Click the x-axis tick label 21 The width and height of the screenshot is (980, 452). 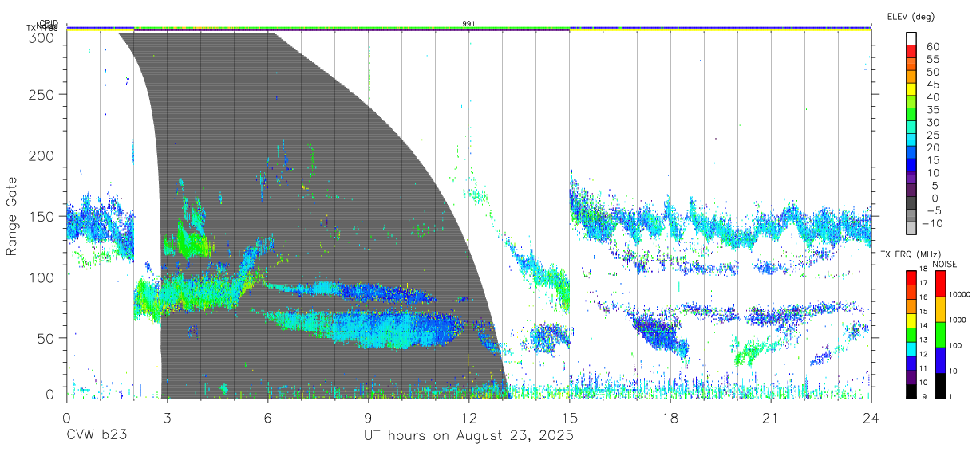[x=770, y=418]
